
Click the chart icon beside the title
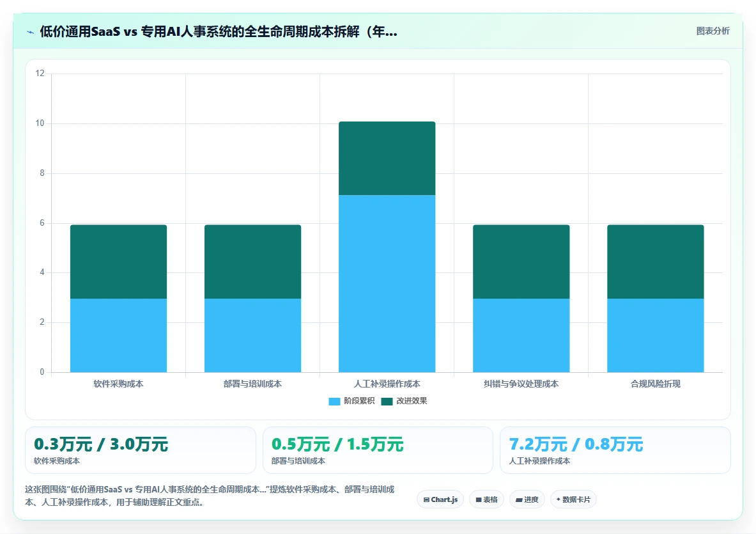(31, 33)
